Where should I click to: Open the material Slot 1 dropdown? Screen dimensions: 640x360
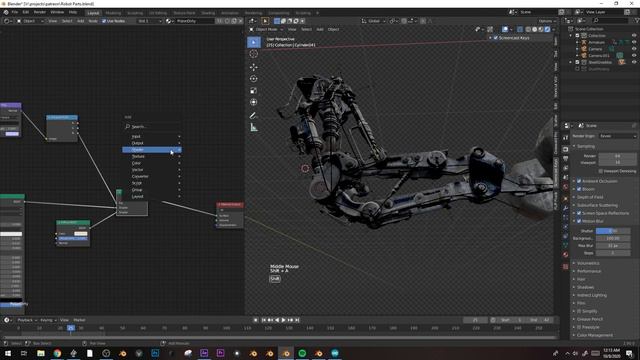[x=149, y=21]
